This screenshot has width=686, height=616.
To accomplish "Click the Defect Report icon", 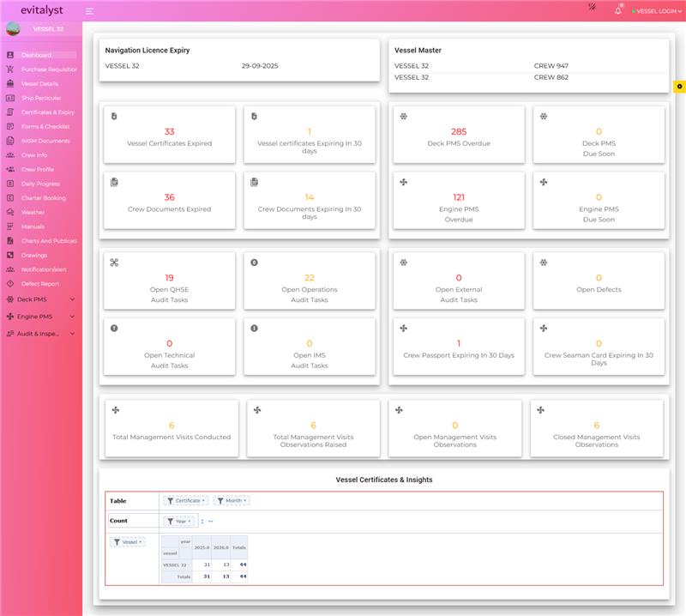I will 10,283.
